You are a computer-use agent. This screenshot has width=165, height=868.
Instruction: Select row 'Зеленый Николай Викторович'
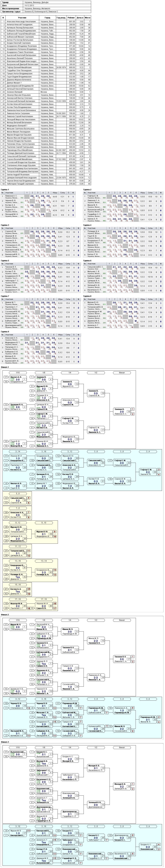(x=46, y=89)
